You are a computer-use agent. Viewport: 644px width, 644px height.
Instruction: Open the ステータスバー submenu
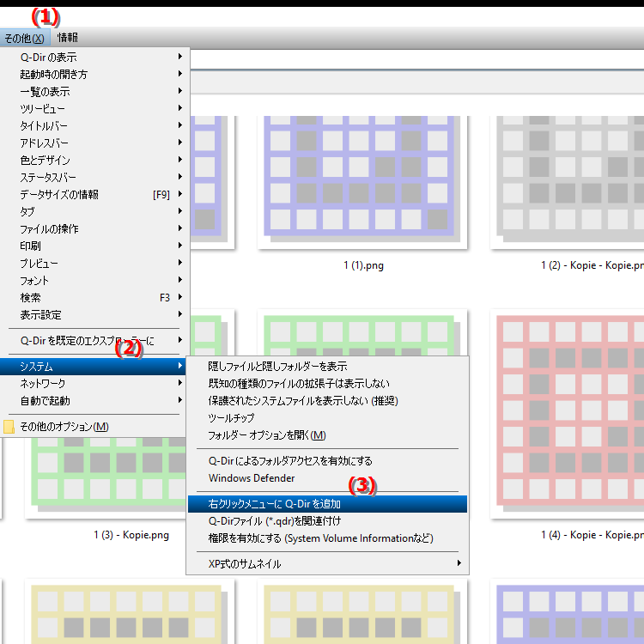pyautogui.click(x=94, y=178)
